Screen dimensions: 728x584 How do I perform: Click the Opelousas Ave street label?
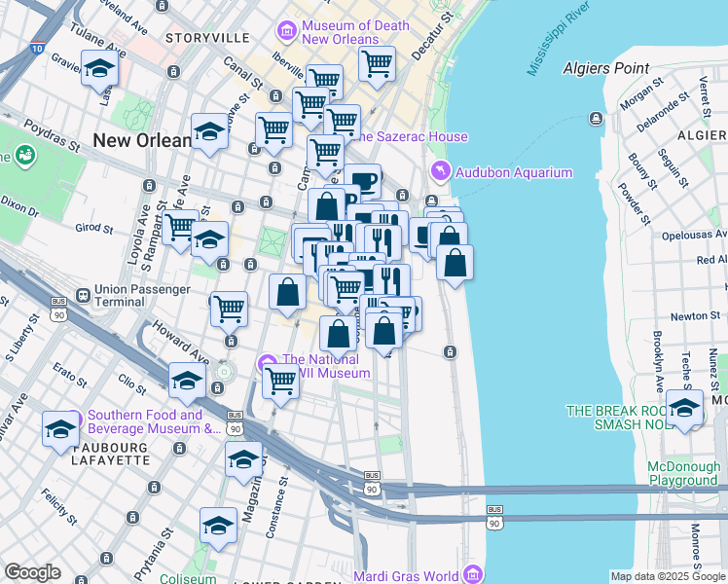click(x=694, y=236)
